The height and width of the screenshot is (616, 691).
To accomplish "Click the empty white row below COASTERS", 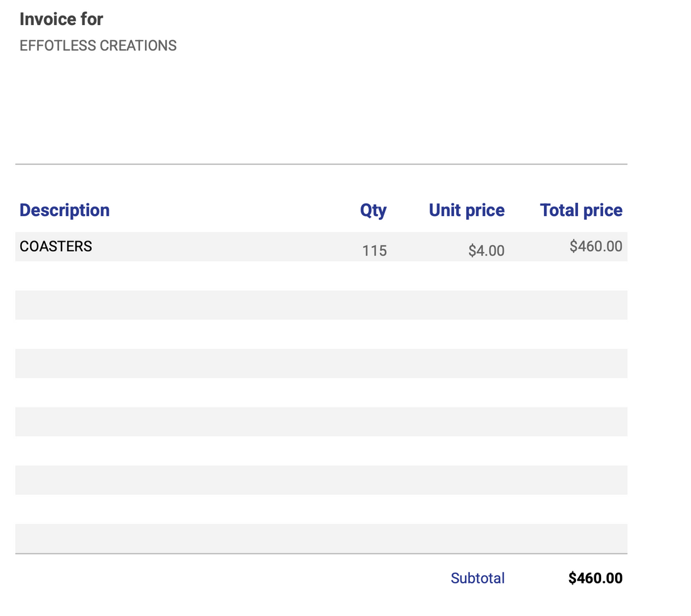I will click(320, 276).
